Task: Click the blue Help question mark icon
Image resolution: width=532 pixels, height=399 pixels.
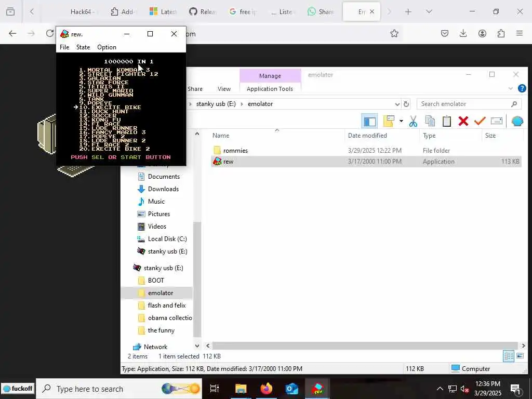Action: click(x=522, y=88)
